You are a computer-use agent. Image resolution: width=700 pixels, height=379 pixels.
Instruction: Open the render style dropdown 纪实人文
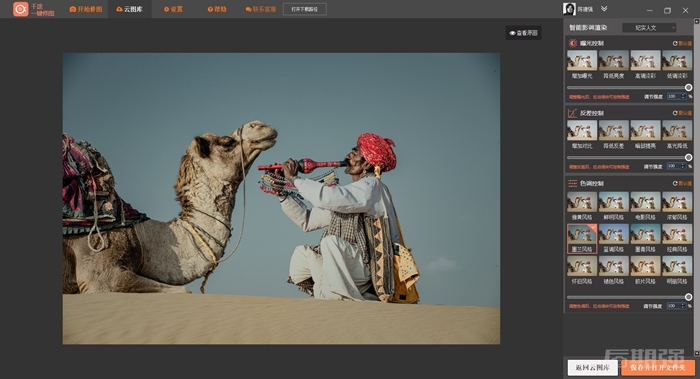click(x=650, y=28)
